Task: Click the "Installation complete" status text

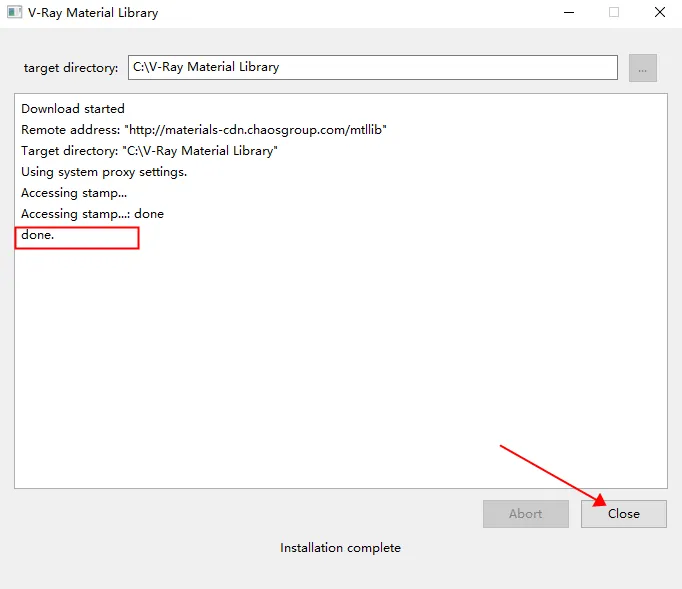Action: tap(340, 547)
